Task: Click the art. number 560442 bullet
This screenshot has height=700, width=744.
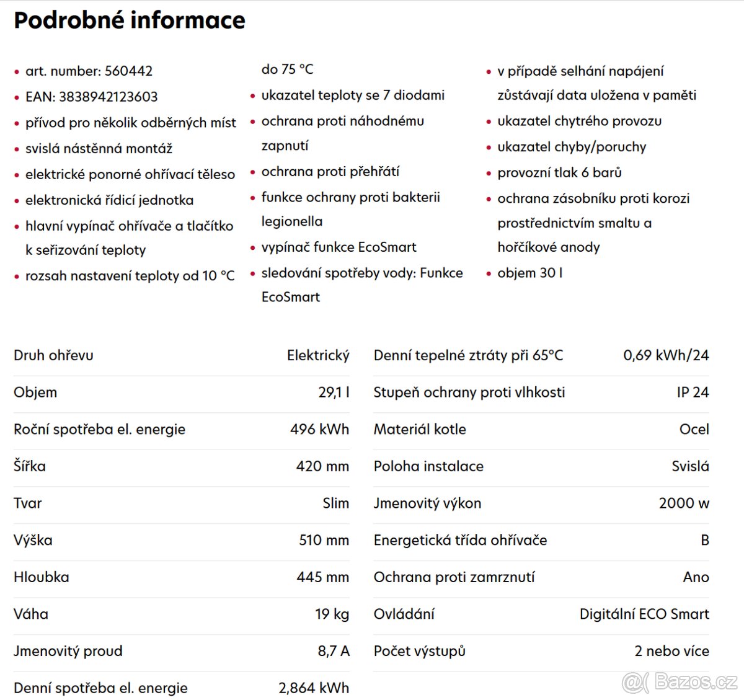Action: click(89, 71)
